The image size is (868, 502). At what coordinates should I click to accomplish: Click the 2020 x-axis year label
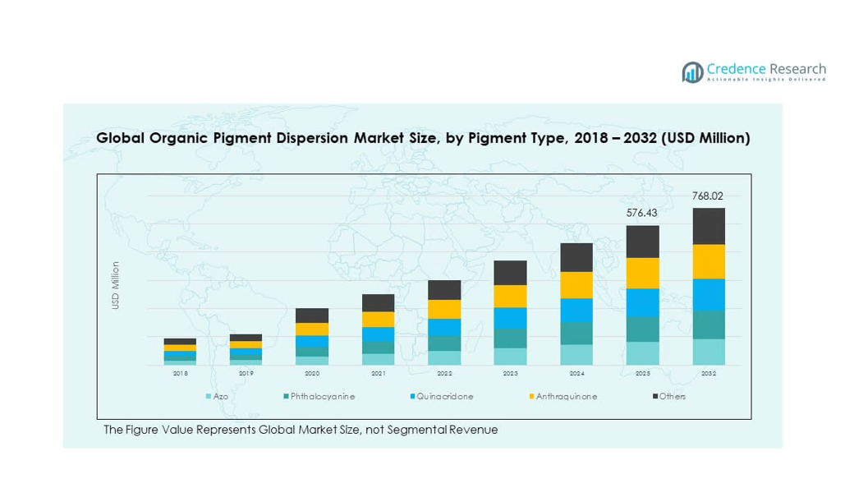click(312, 374)
